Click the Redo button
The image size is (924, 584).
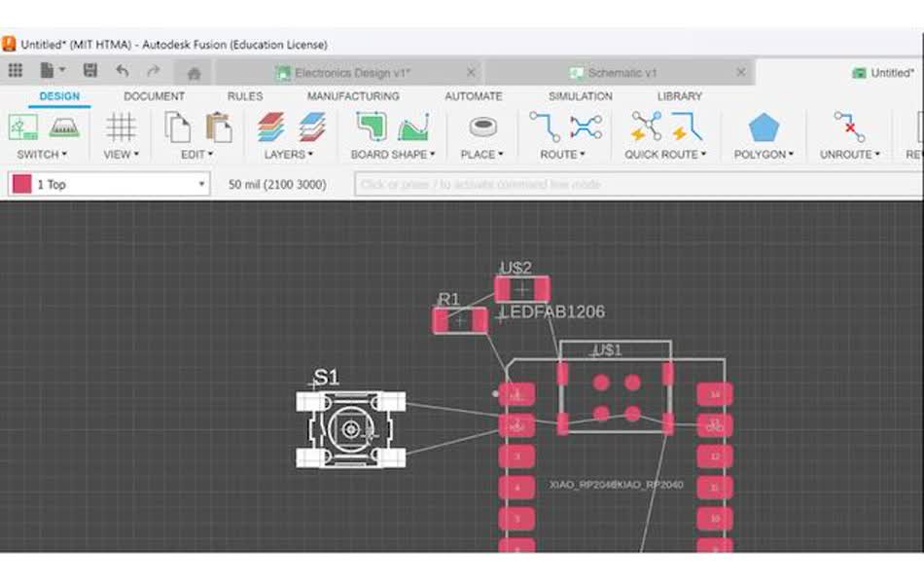(x=152, y=70)
